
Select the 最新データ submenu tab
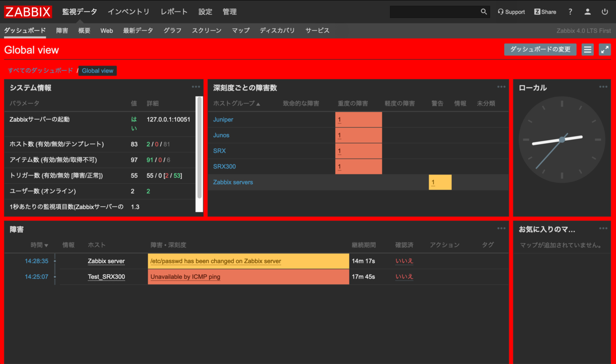(138, 30)
